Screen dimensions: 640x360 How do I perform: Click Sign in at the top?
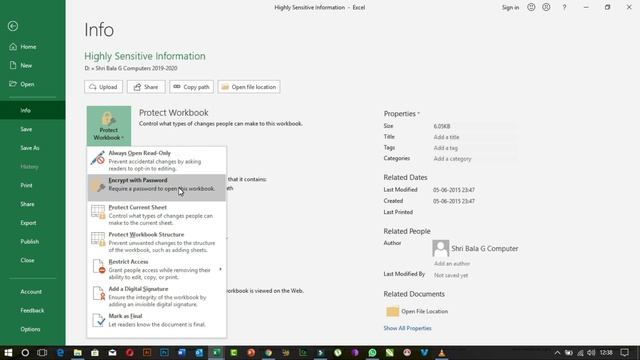511,7
